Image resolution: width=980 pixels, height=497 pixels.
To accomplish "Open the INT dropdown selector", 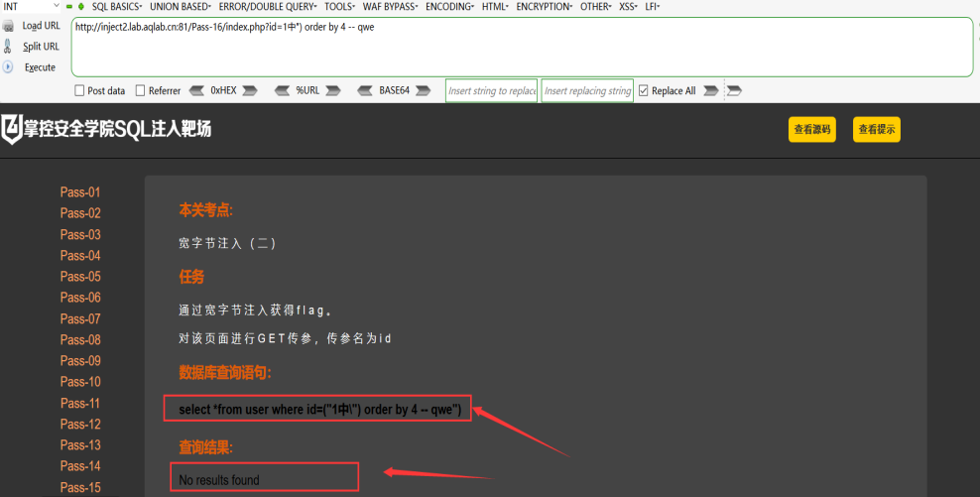I will [32, 6].
